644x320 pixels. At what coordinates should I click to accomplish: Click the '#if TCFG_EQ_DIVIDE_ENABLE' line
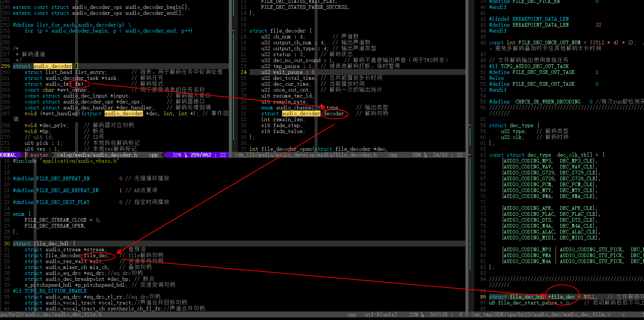click(x=50, y=291)
